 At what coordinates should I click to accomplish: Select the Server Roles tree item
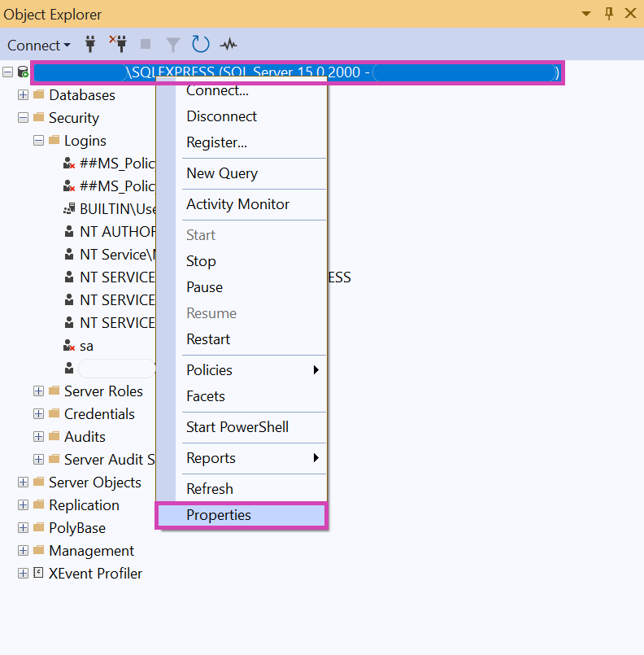point(103,391)
